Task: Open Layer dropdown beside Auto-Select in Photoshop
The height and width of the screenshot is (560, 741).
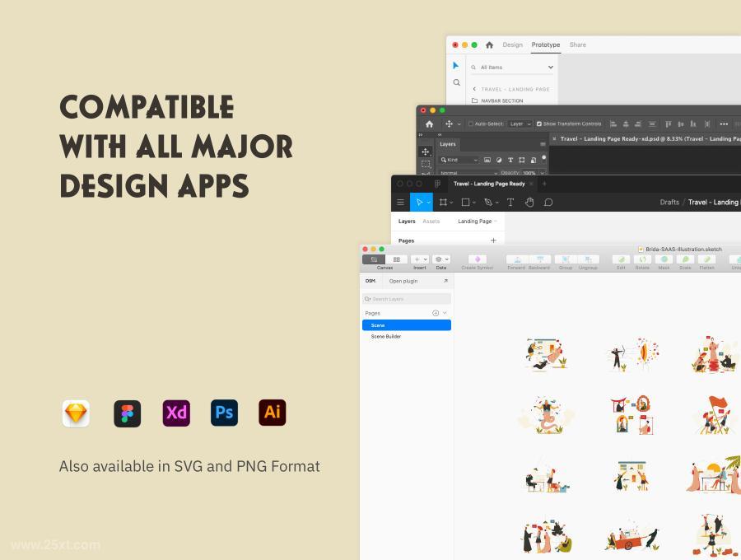Action: pyautogui.click(x=520, y=124)
